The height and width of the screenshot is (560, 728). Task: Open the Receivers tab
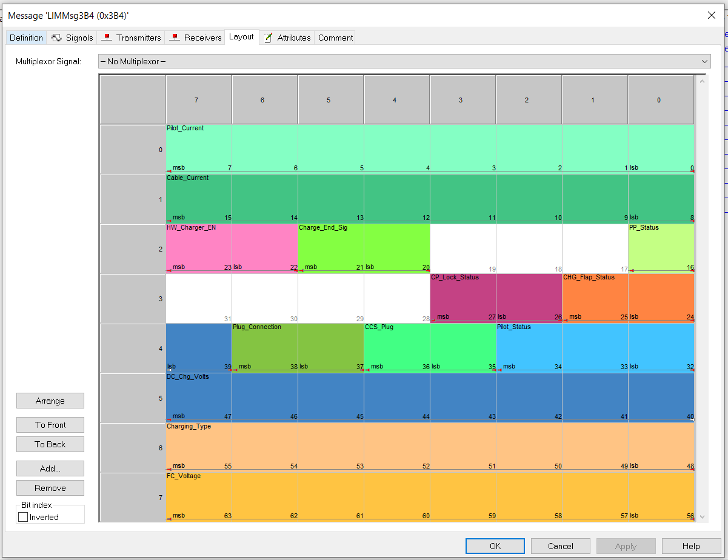click(195, 38)
